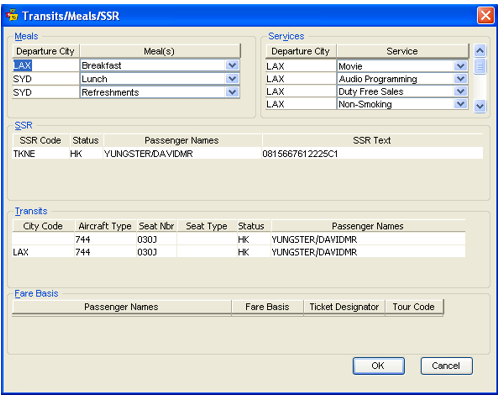Click the Meal(s) column header
Screen dimensions: 501x397
tap(160, 51)
